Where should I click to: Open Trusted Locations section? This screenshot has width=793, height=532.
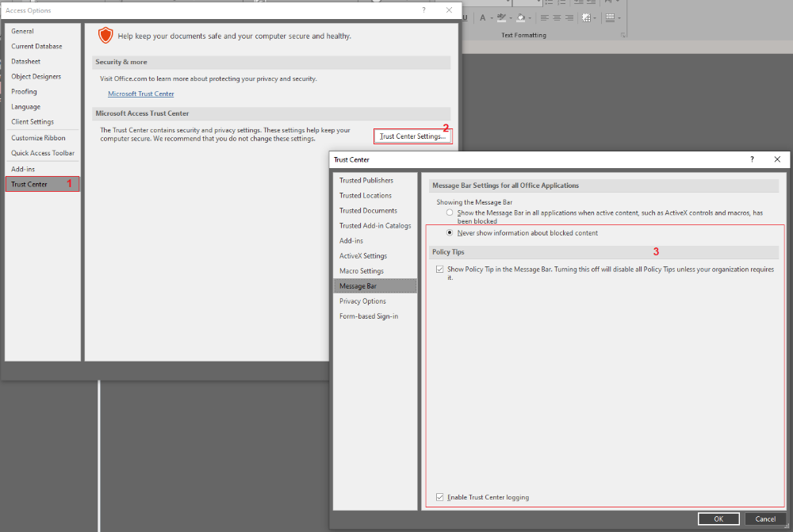tap(375, 195)
